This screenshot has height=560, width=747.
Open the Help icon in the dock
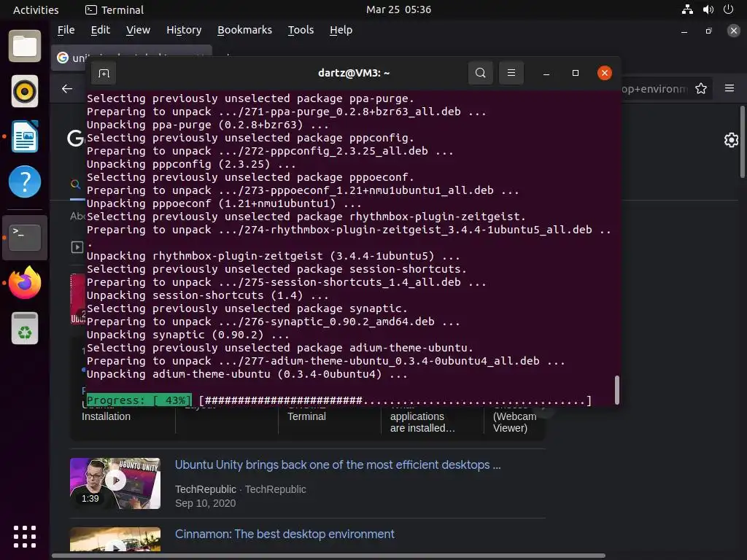25,182
